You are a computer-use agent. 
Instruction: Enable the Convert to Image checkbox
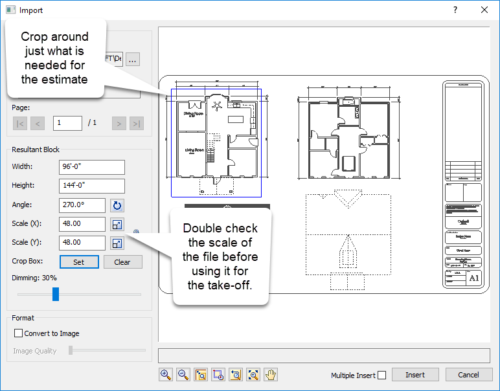point(19,333)
